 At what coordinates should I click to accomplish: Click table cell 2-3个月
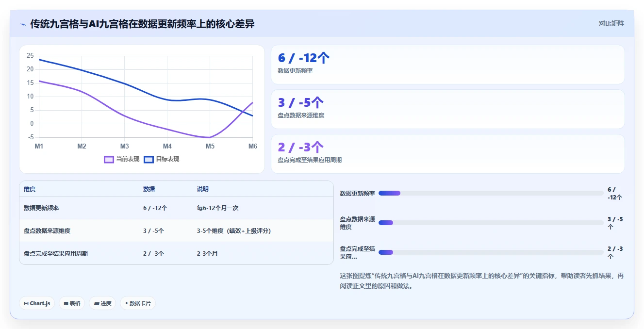coord(207,253)
